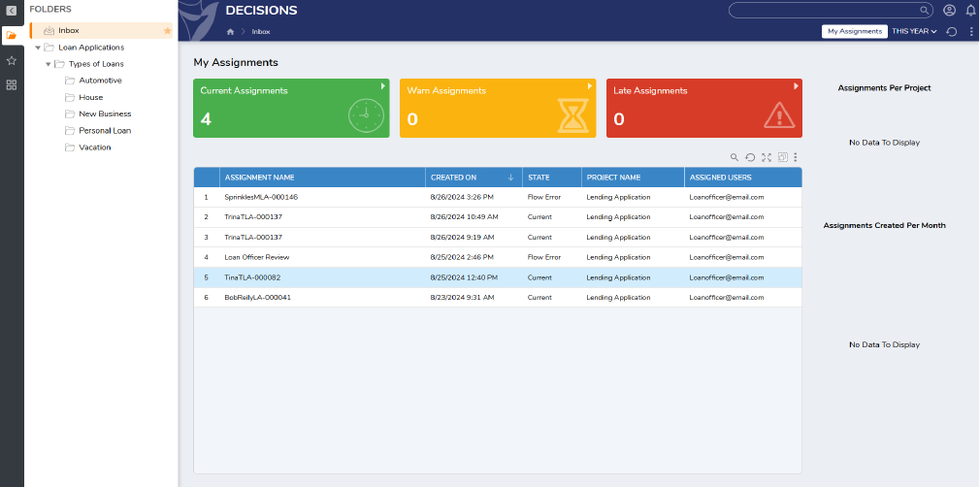Expand the report to fullscreen
The image size is (980, 487).
click(x=767, y=157)
